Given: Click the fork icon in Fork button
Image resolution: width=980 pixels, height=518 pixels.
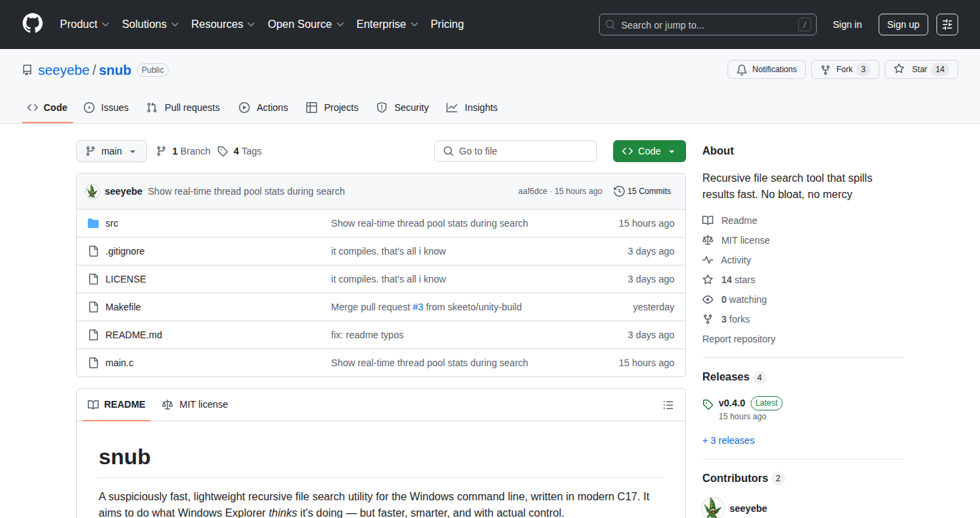Looking at the screenshot, I should point(826,69).
